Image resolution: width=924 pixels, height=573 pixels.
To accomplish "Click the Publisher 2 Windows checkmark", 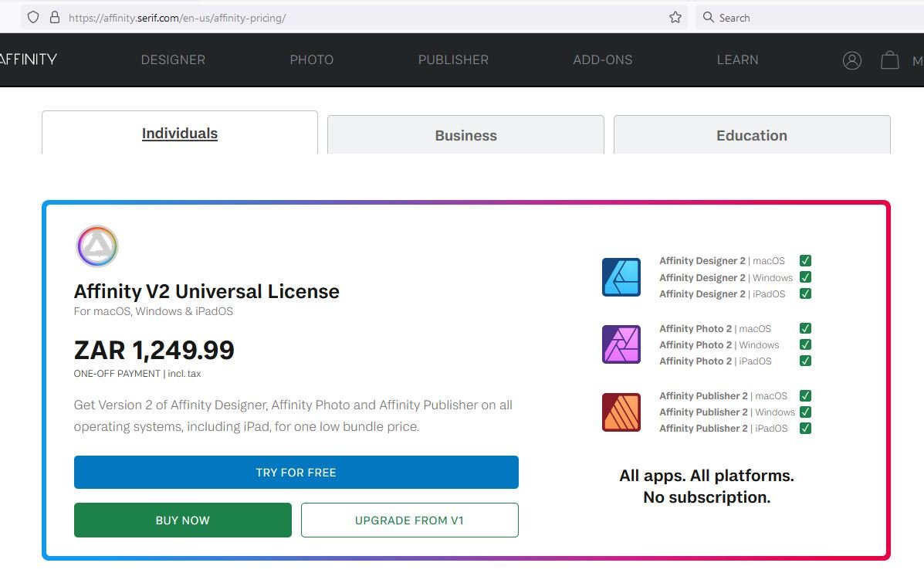I will 806,412.
